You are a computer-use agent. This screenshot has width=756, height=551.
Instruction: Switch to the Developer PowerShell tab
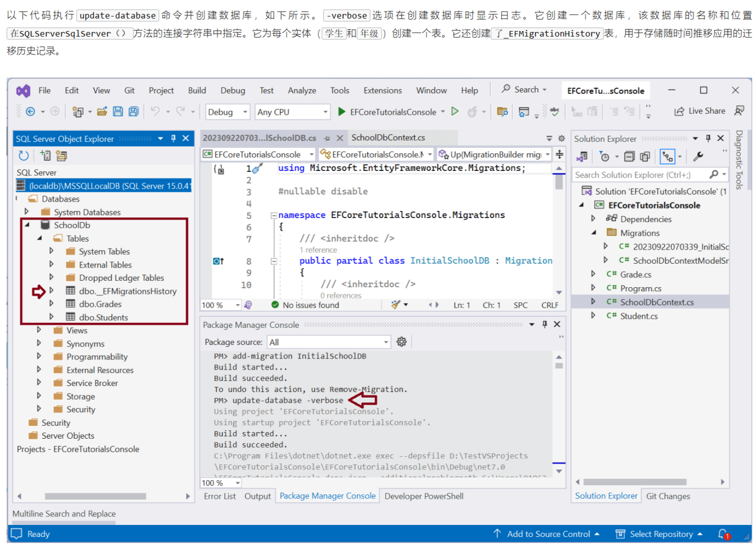tap(424, 496)
